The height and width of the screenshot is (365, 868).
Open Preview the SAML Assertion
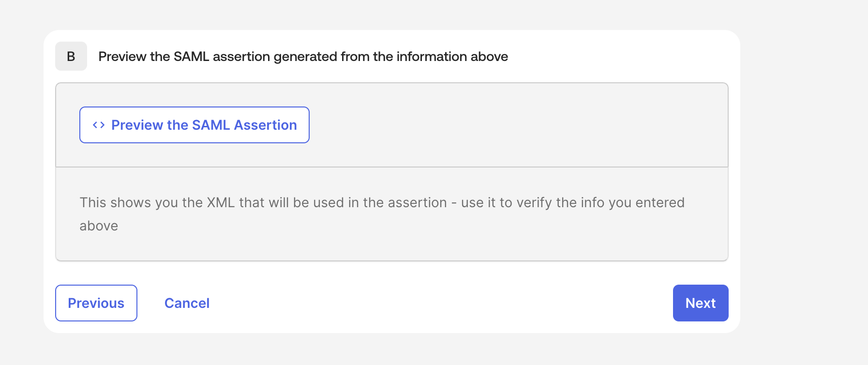click(194, 125)
